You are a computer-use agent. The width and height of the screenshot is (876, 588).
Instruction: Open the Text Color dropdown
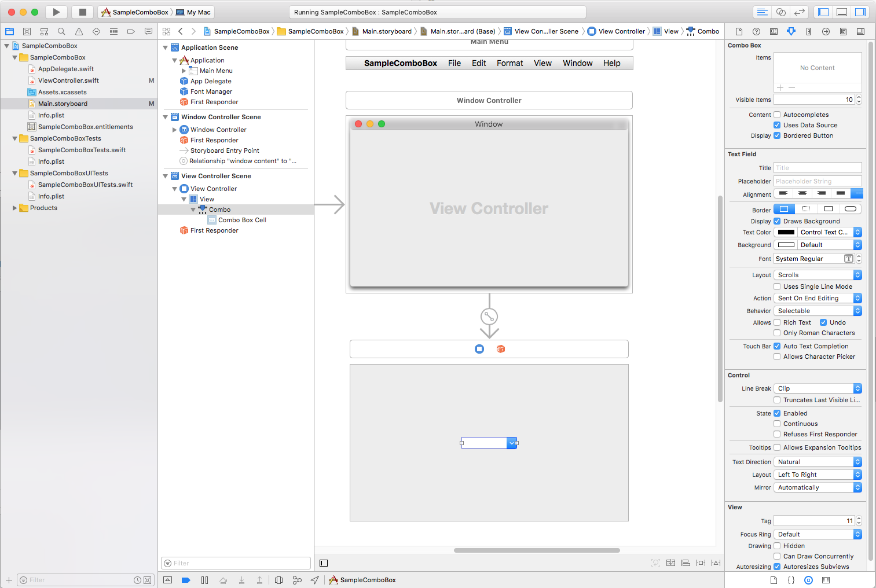tap(830, 232)
